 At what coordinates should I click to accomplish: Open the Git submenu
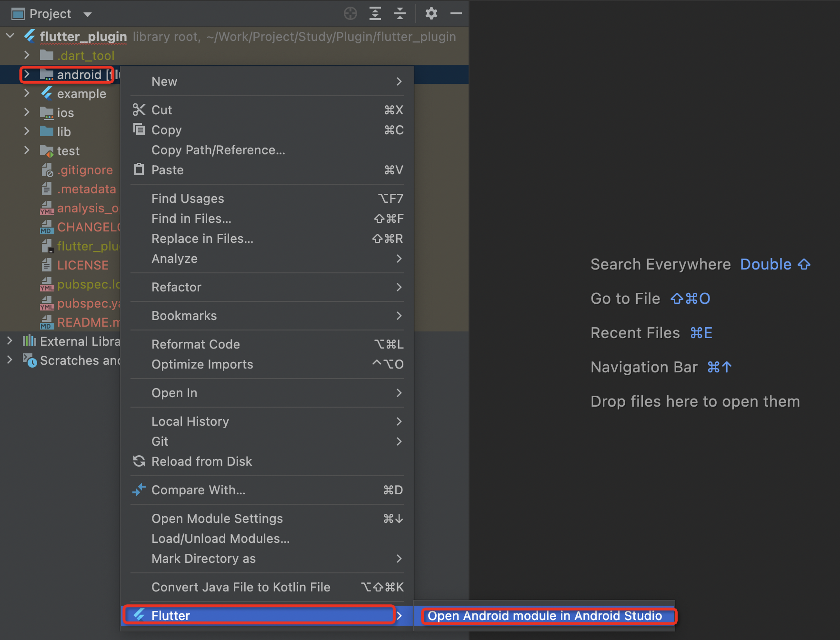click(267, 441)
